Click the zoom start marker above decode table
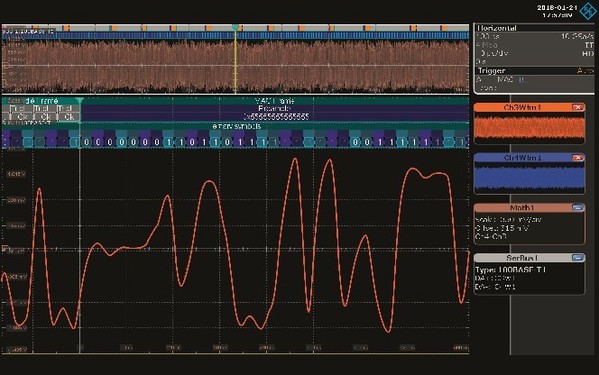 click(79, 100)
